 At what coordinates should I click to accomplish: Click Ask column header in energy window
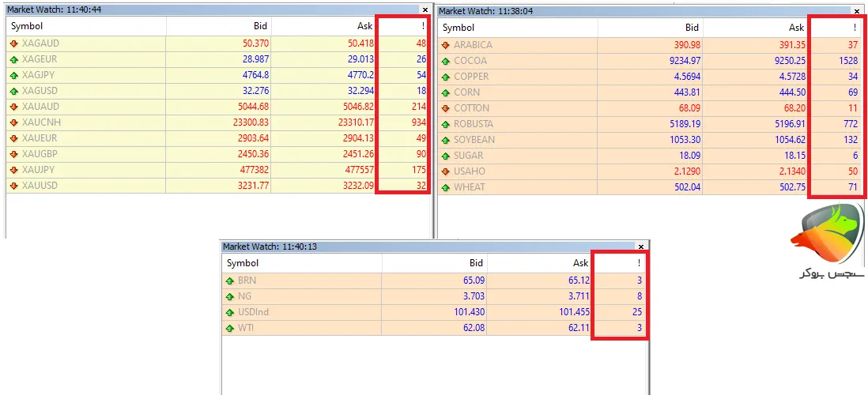click(580, 263)
